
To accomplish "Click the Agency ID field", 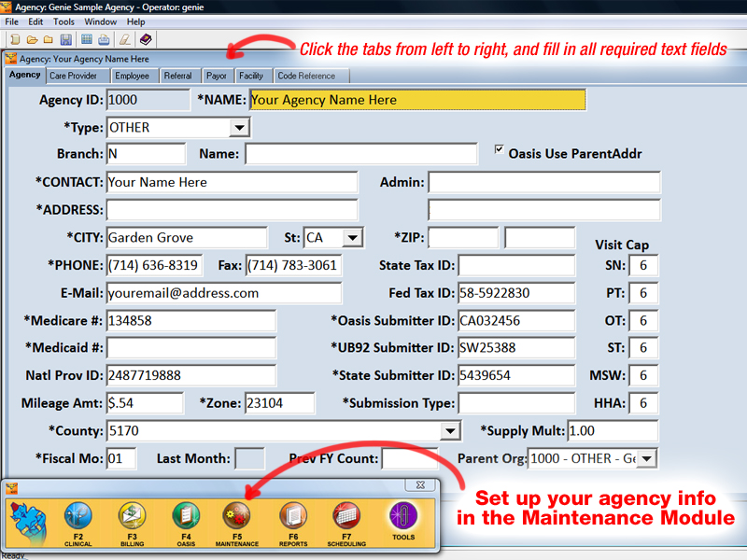I will point(148,100).
